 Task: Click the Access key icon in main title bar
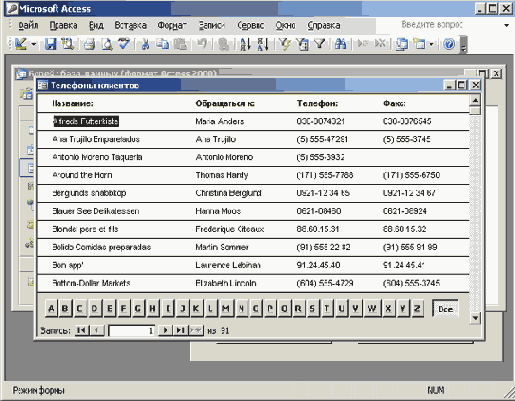click(x=12, y=8)
